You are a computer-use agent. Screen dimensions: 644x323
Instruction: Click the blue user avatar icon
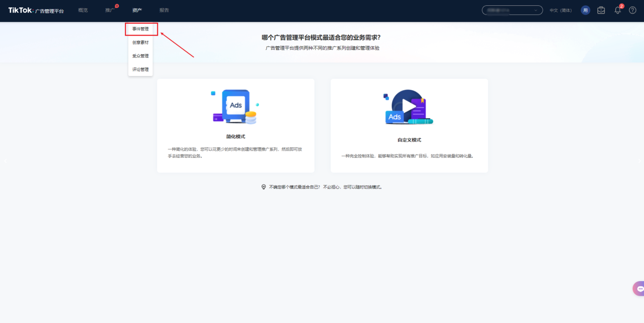click(x=585, y=10)
